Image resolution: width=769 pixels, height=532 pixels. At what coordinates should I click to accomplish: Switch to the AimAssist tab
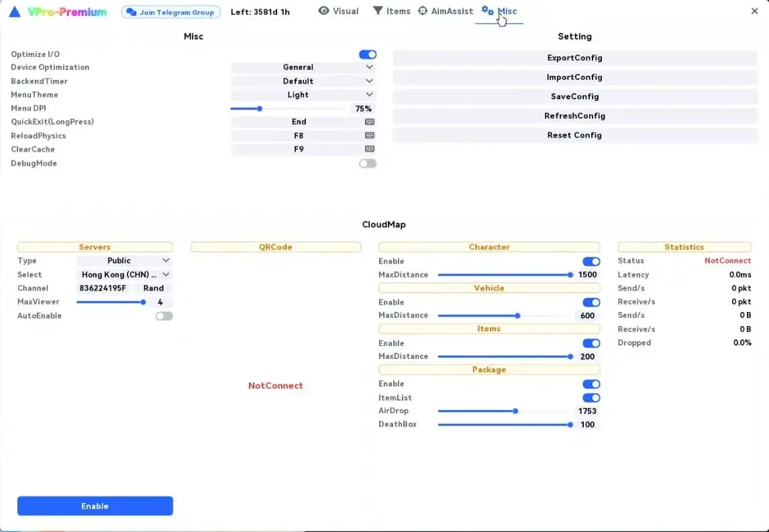[446, 11]
